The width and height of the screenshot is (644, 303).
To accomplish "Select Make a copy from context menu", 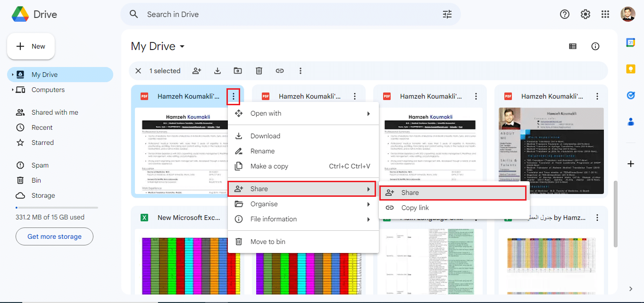I will point(269,166).
